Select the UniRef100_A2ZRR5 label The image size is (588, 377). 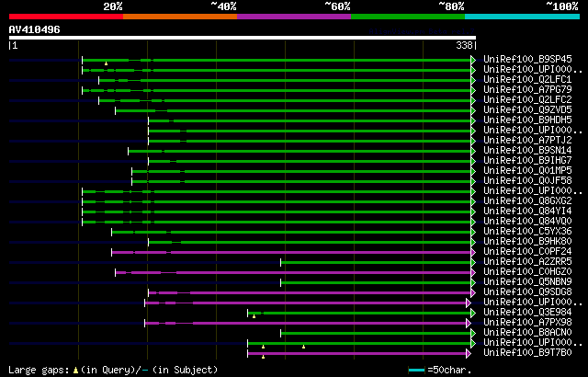point(527,261)
